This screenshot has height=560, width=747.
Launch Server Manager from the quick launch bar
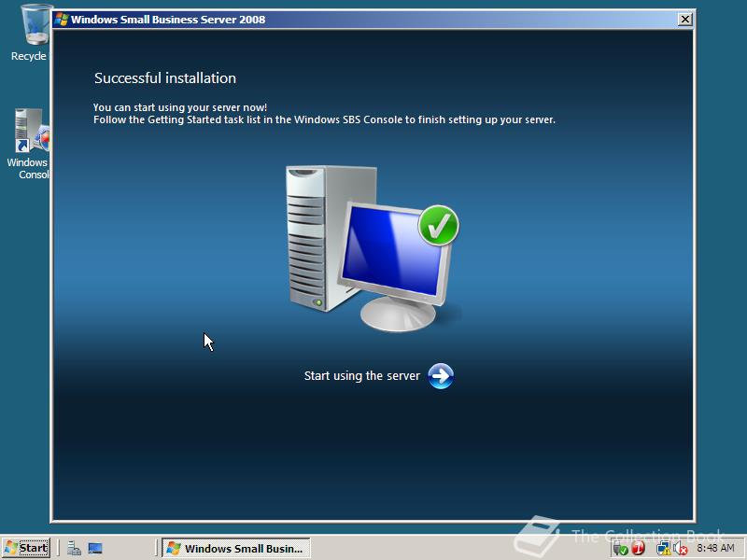point(74,549)
